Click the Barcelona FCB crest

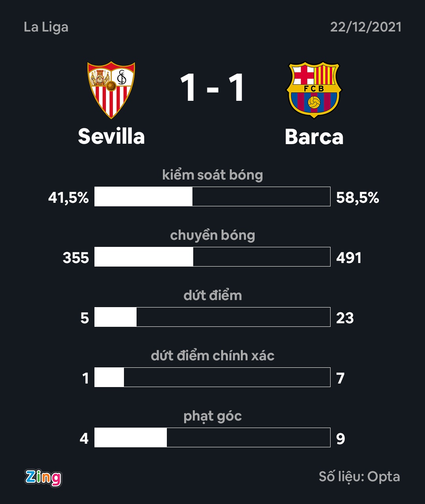[x=314, y=90]
